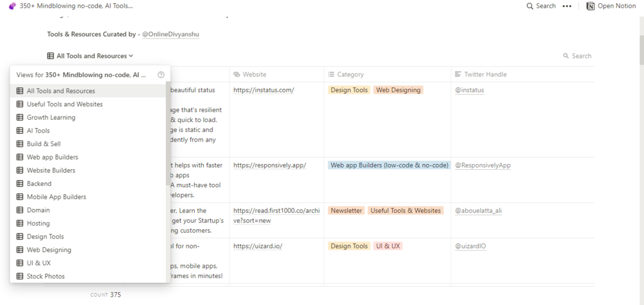Click the search magnifier icon in top bar
Screen dimensions: 644x305
(530, 6)
